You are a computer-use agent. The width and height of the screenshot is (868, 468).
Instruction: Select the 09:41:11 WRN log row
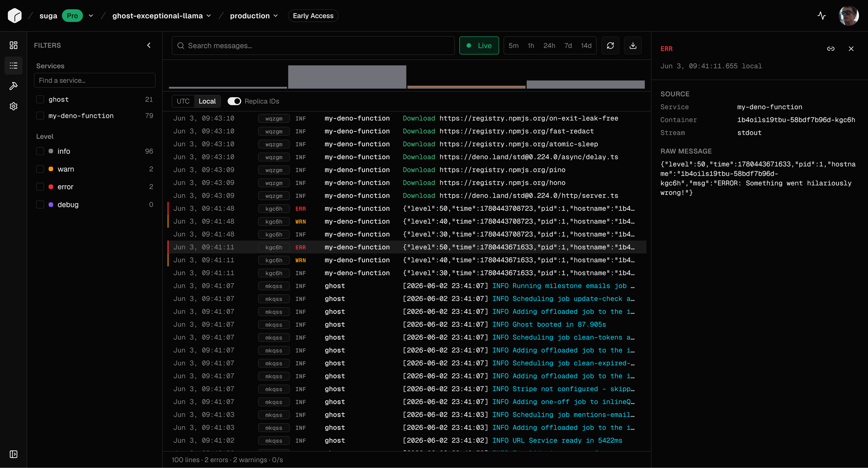407,260
